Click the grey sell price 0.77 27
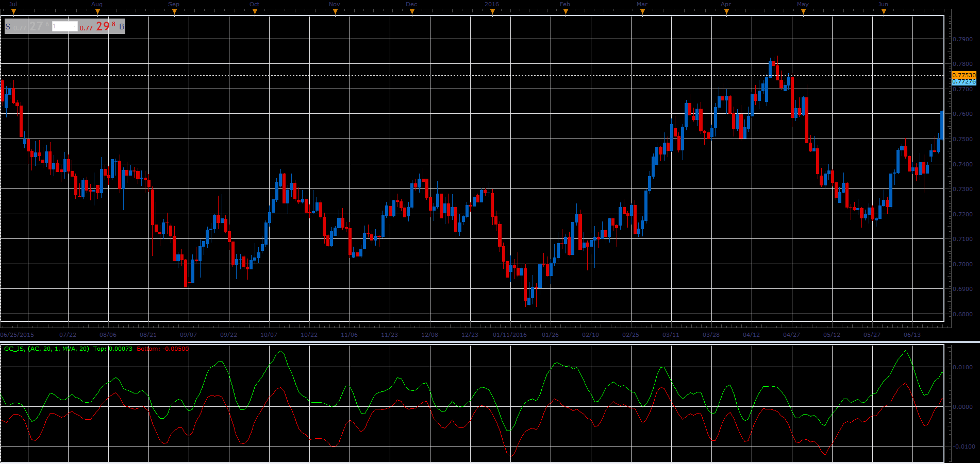This screenshot has height=464, width=980. 31,26
